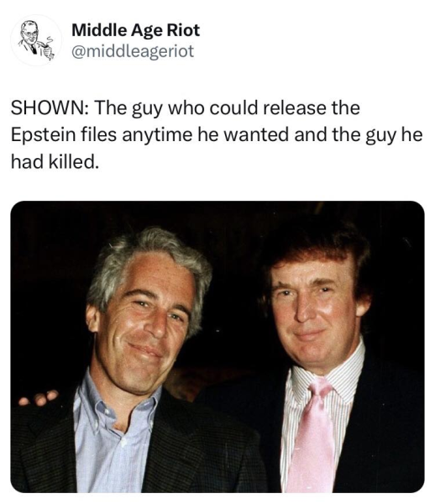Select the phrase "Epstein files" in tweet text
Viewport: 435px width, 504px height.
(x=64, y=134)
